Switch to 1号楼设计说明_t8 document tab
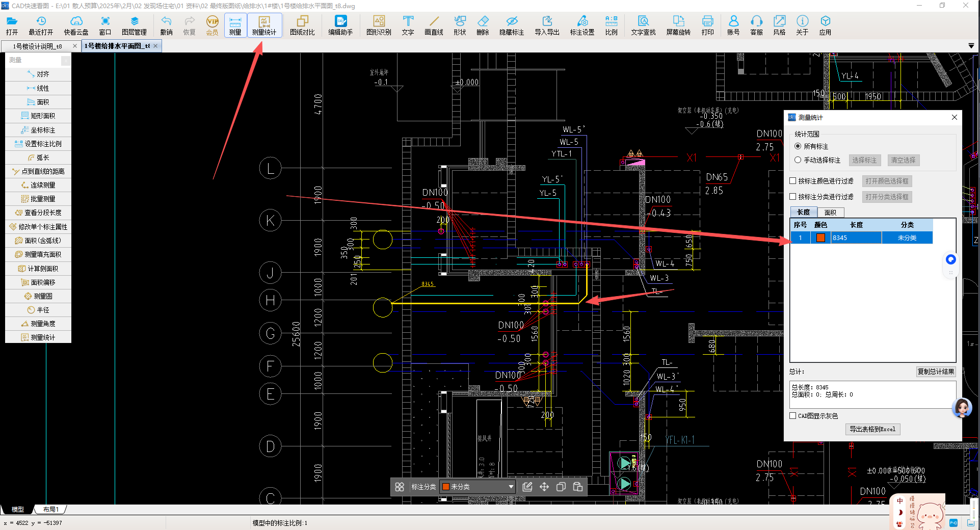The image size is (980, 530). pos(38,46)
